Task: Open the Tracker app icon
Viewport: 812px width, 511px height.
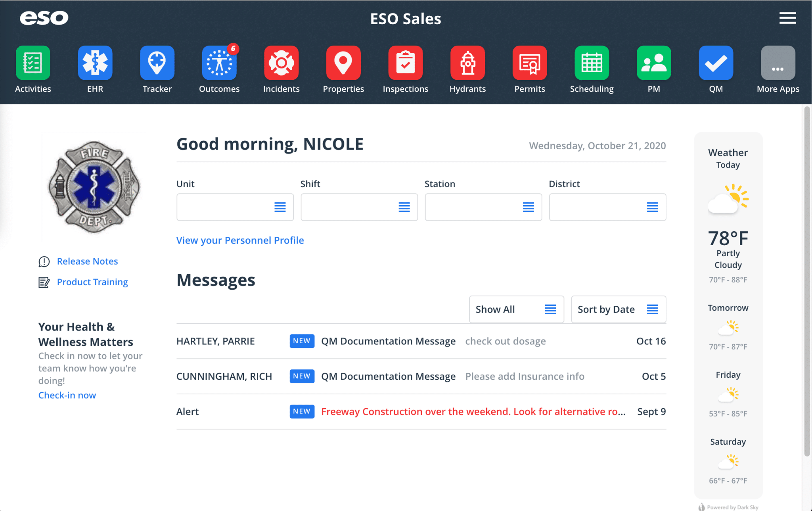Action: point(157,63)
